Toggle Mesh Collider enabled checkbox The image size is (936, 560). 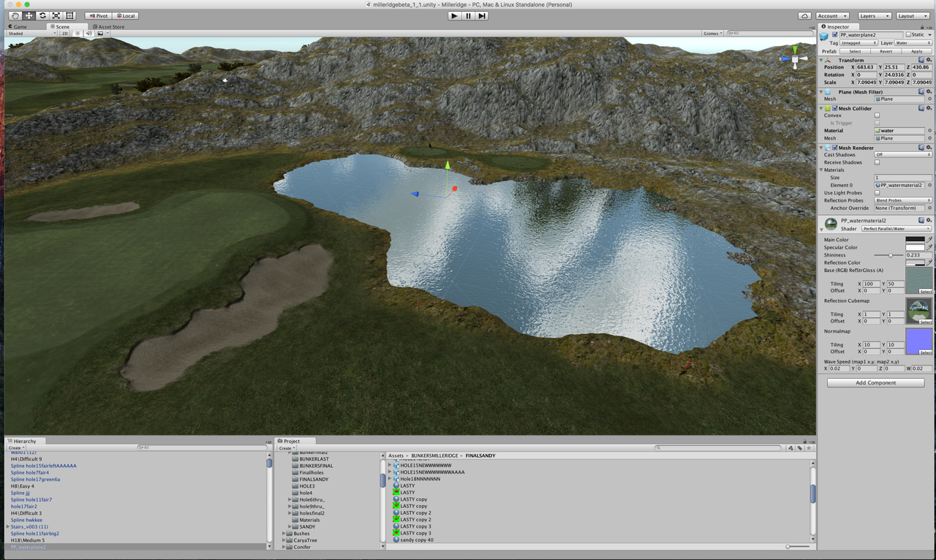(x=835, y=108)
